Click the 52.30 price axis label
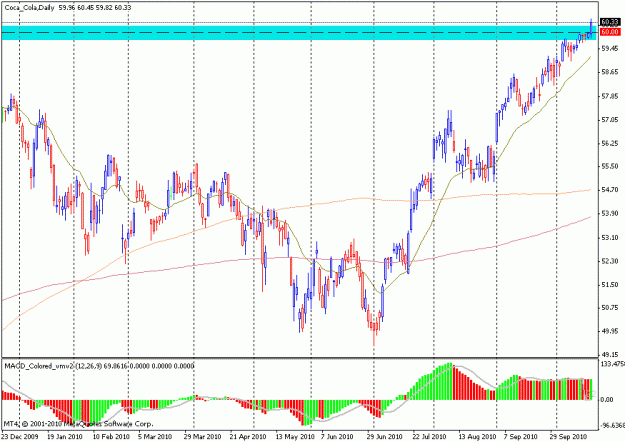Screen dimensions: 625x442 tap(610, 261)
